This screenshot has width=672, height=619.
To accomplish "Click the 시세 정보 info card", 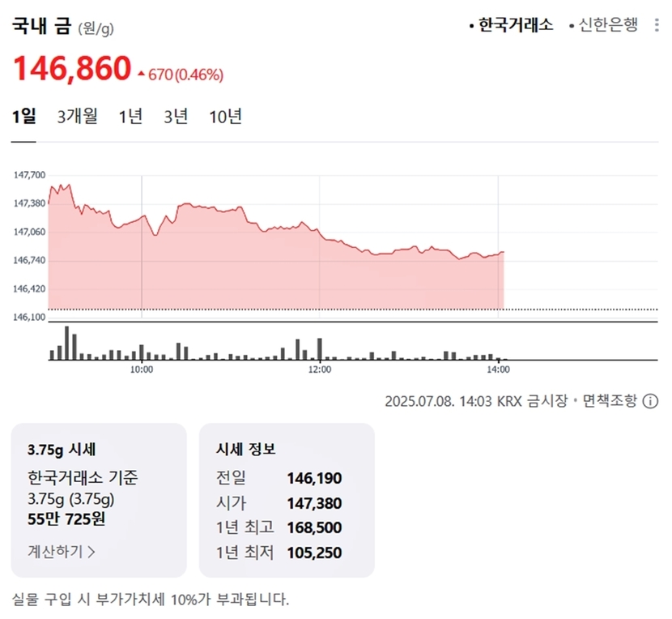I will 287,500.
